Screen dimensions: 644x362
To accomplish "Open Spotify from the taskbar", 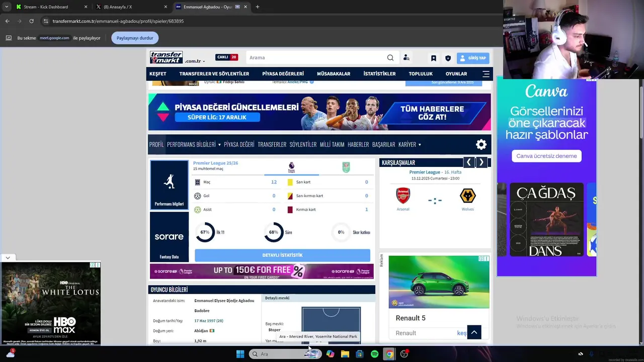I will click(374, 354).
